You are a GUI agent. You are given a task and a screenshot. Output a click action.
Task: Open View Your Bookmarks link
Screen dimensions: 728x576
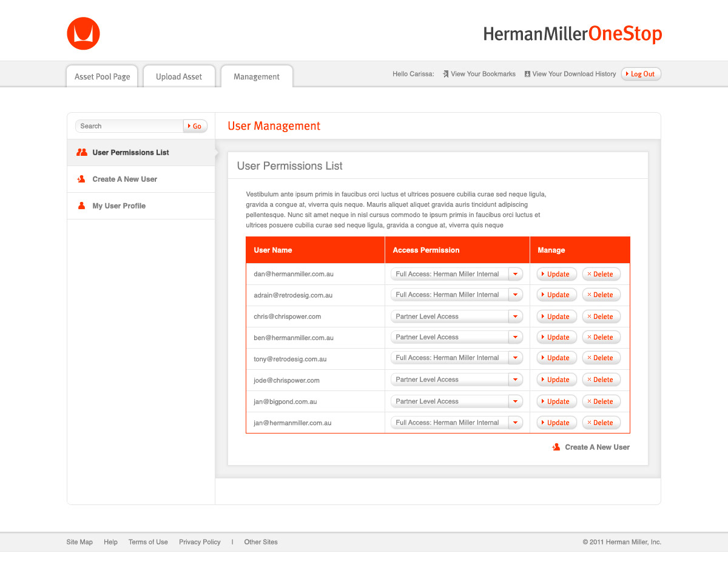pos(483,74)
